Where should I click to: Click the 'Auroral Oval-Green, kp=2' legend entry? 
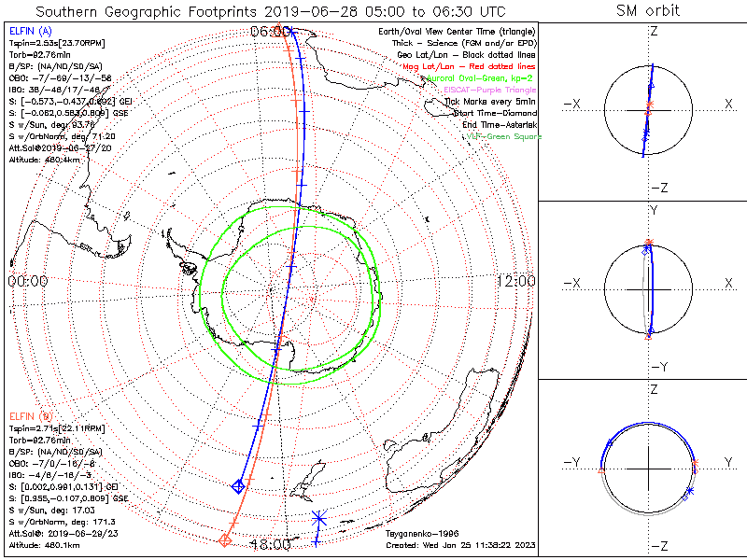click(x=478, y=78)
